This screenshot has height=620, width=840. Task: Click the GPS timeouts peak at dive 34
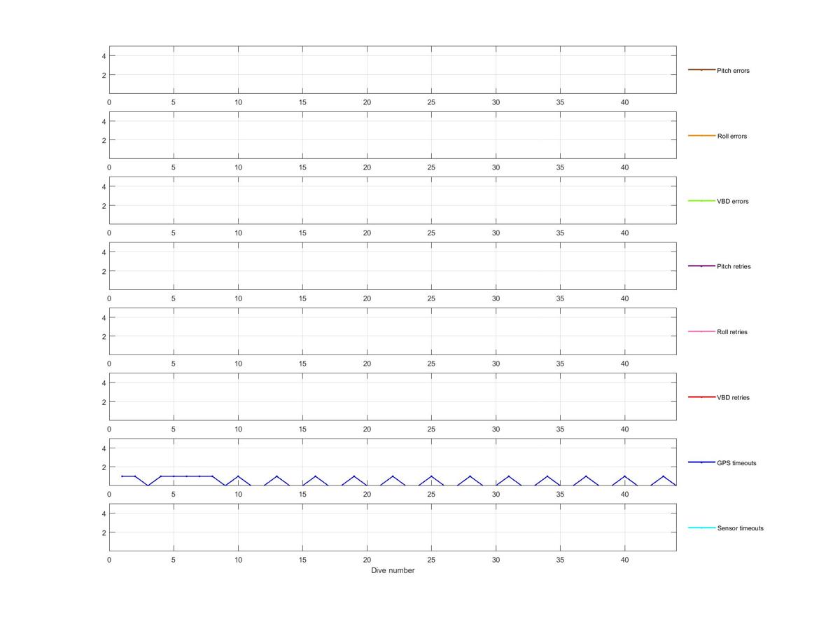(x=547, y=476)
